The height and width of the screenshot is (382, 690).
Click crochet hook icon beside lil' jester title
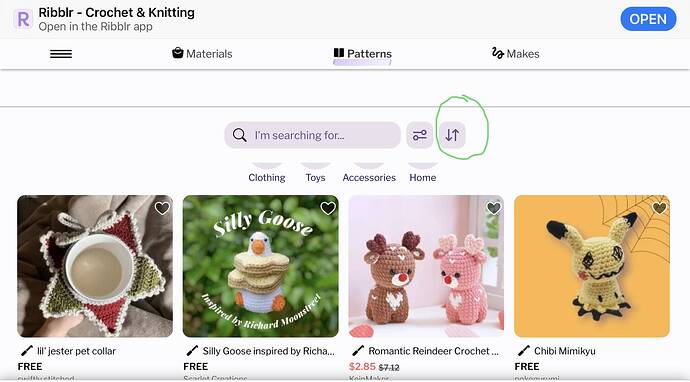tap(26, 351)
